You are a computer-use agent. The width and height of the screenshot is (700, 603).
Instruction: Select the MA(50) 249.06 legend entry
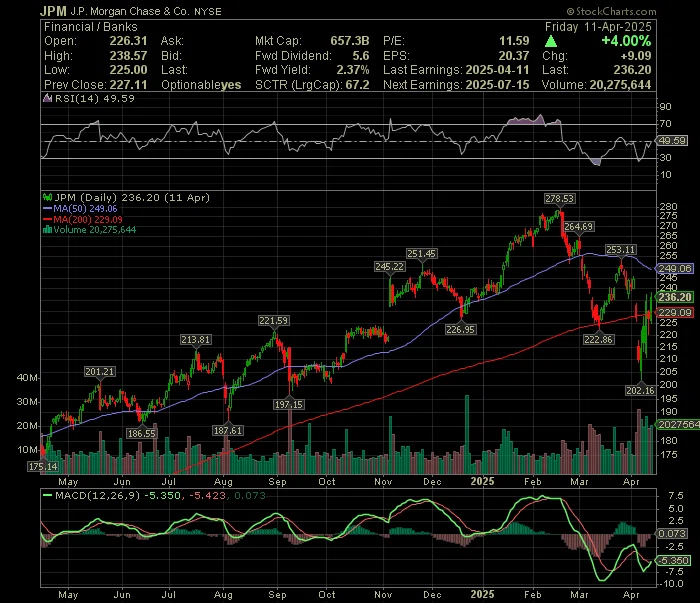(80, 208)
